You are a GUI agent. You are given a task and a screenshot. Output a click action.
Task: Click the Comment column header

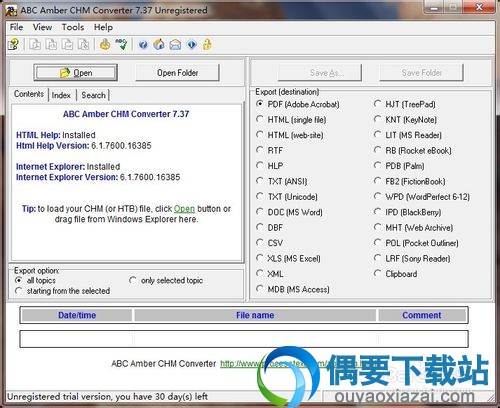click(422, 315)
